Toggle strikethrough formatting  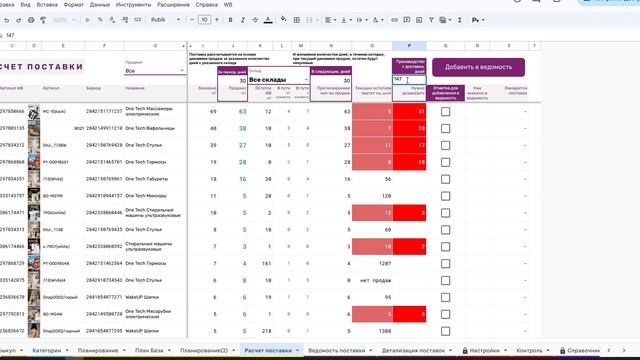[x=255, y=20]
